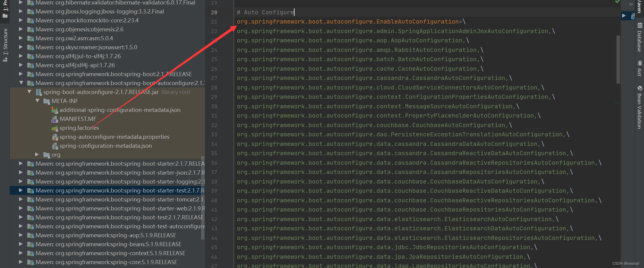The image size is (644, 268).
Task: Select Maven objenesis:2.6 library row
Action: point(107,29)
